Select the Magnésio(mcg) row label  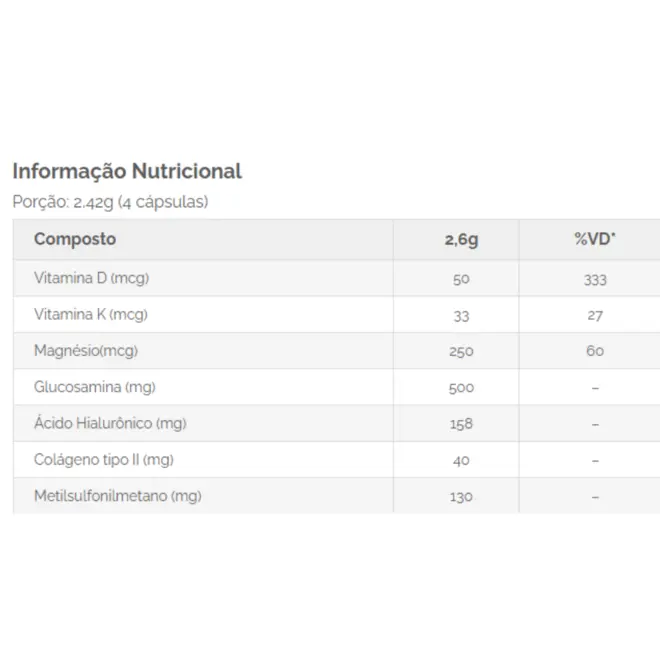coord(86,351)
